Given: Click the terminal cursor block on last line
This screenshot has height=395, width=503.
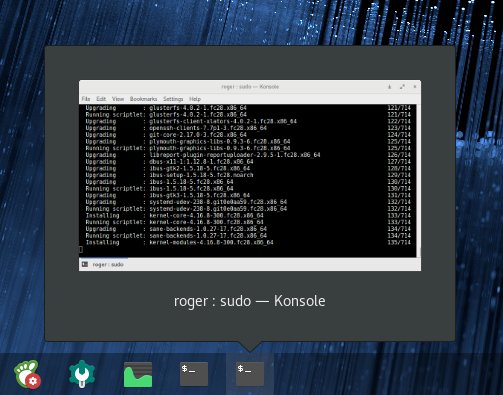Looking at the screenshot, I should coord(81,249).
